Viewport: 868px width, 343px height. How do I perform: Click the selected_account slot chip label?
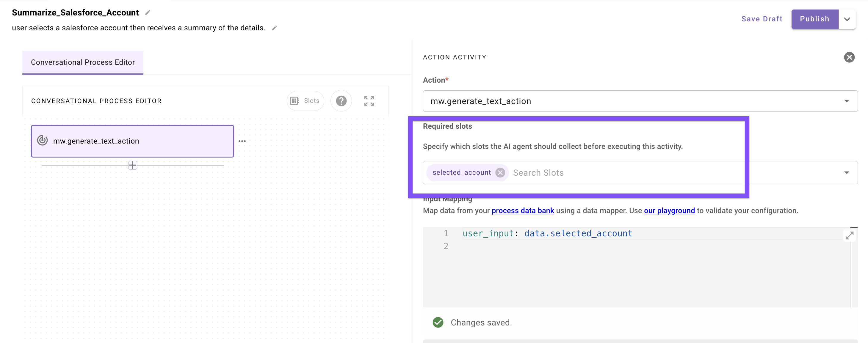(x=461, y=172)
